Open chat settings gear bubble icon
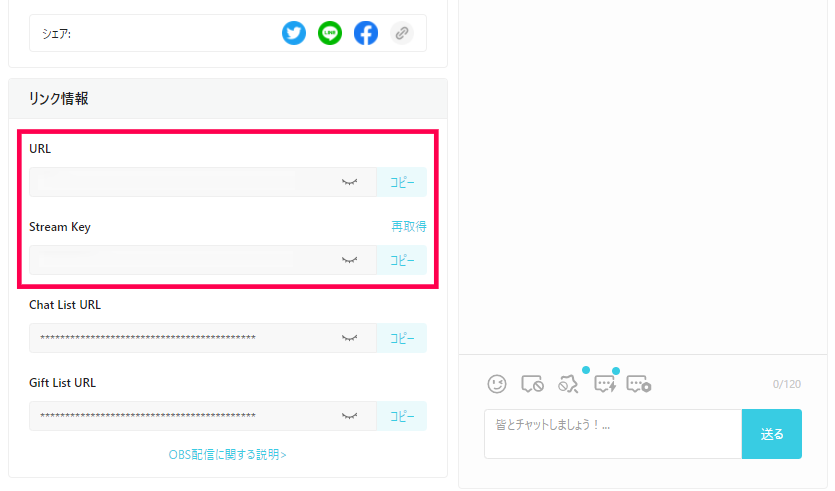The width and height of the screenshot is (835, 491). pos(639,384)
